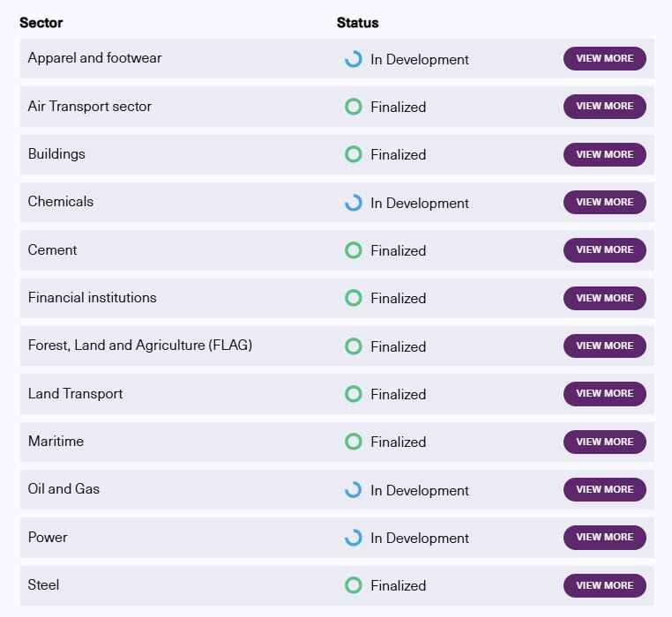This screenshot has width=672, height=617.
Task: Select the Maritime sector name
Action: [x=56, y=442]
